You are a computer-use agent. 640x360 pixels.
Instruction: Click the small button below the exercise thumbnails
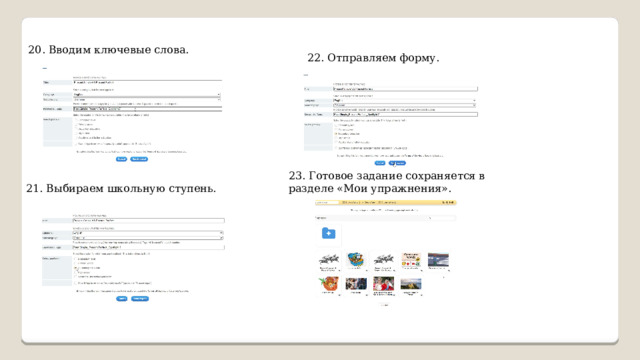click(x=384, y=305)
